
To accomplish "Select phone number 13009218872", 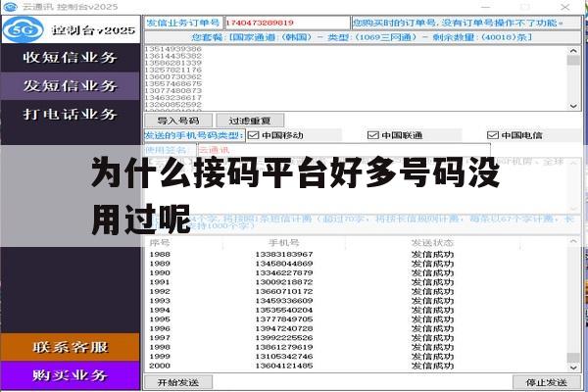I will (x=284, y=282).
